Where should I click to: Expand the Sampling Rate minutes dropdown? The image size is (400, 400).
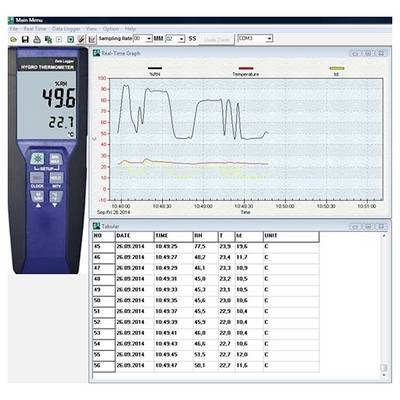tap(149, 39)
